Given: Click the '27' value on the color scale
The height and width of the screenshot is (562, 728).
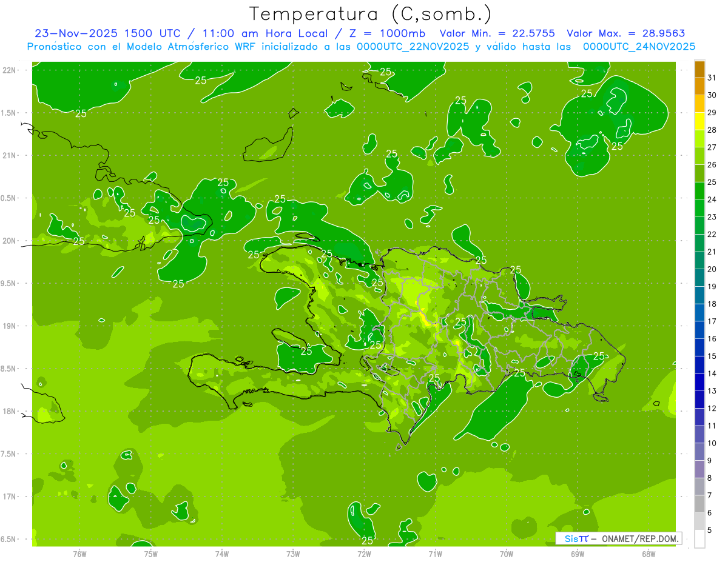Looking at the screenshot, I should [712, 147].
